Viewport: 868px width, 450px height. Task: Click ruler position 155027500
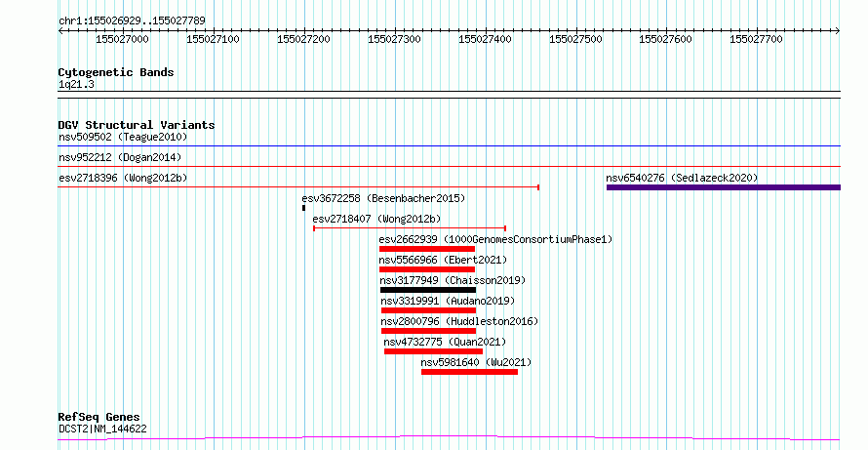coord(575,39)
